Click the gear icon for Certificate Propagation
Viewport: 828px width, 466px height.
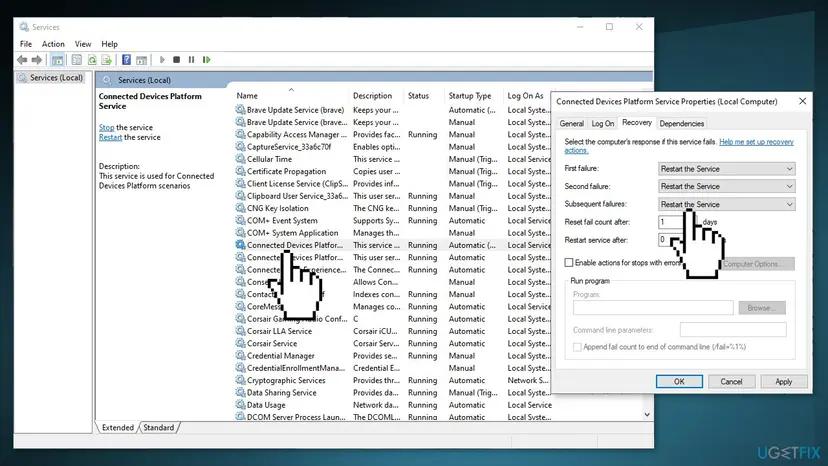click(x=240, y=171)
